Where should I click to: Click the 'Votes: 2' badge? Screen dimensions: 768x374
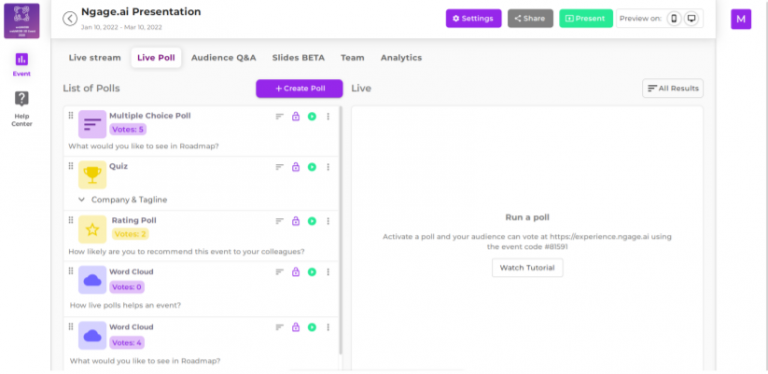click(x=130, y=234)
